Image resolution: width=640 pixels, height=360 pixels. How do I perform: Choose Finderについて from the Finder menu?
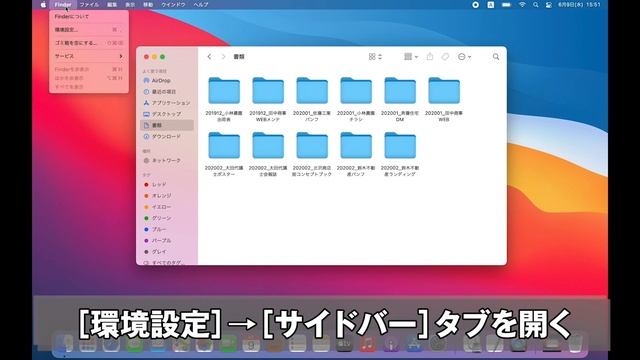(89, 17)
